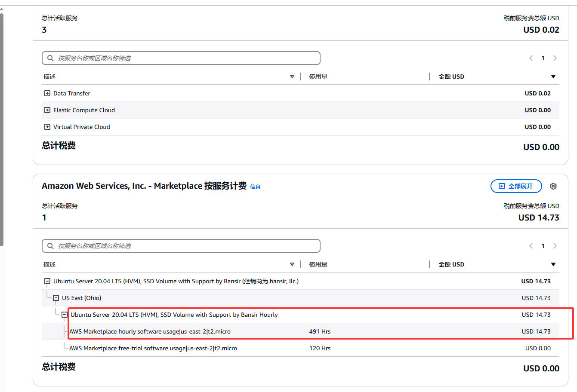577x392 pixels.
Task: Sort Marketplace table by 描述 column
Action: click(x=292, y=264)
